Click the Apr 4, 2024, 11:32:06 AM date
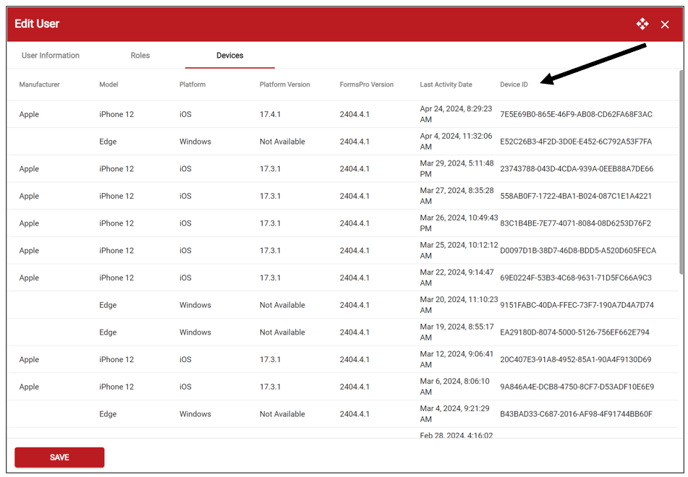Image resolution: width=688 pixels, height=477 pixels. (456, 141)
